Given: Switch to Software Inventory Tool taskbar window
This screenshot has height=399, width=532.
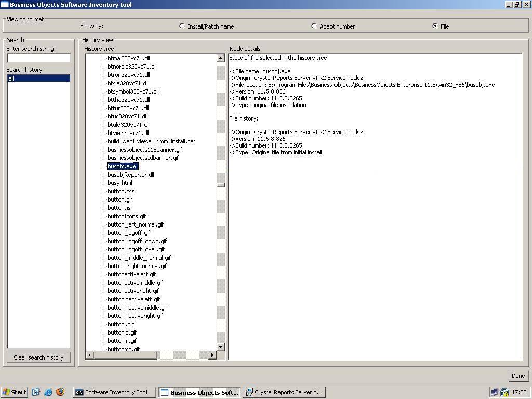Looking at the screenshot, I should (114, 392).
